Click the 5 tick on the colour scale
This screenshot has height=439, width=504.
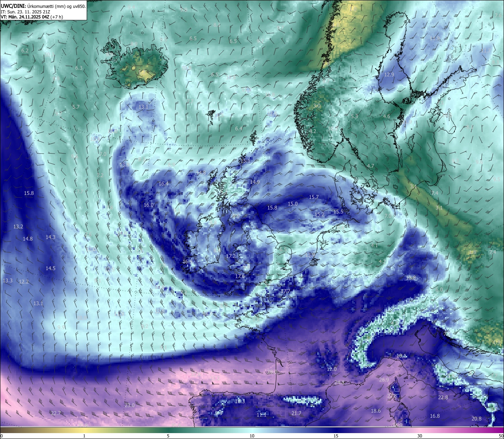coord(168,436)
